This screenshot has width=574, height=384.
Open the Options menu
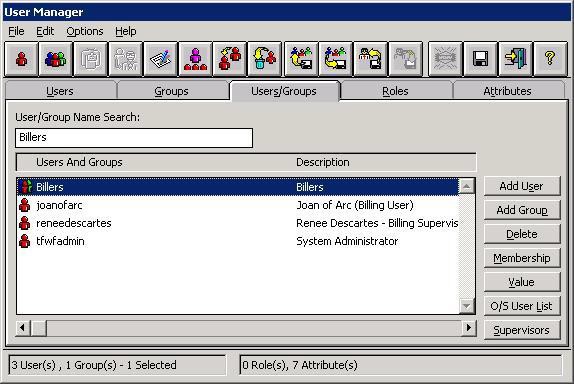85,31
